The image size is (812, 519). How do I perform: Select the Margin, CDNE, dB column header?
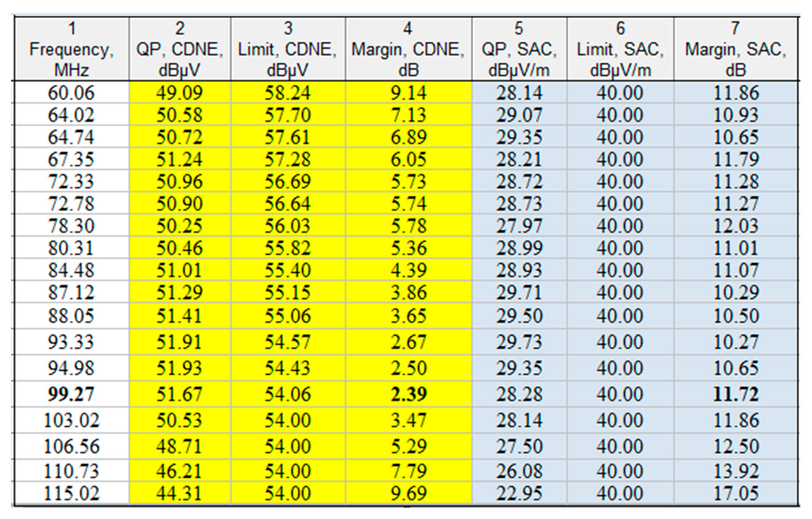click(x=408, y=49)
